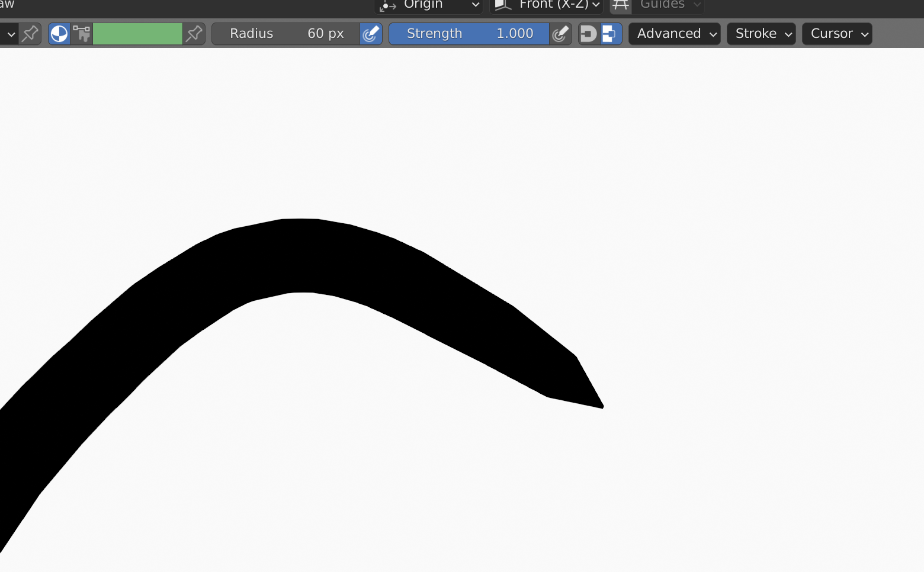Click the drawing plane Front icon

pos(503,5)
